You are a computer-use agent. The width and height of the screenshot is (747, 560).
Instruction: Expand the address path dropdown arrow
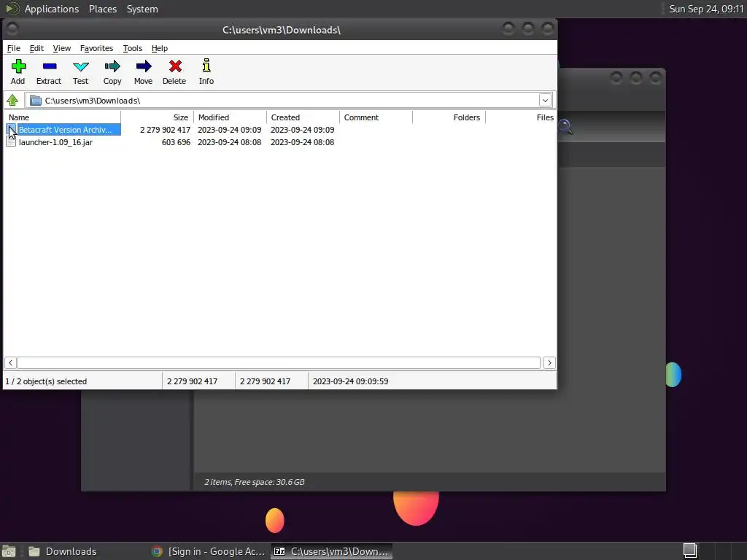click(x=545, y=101)
